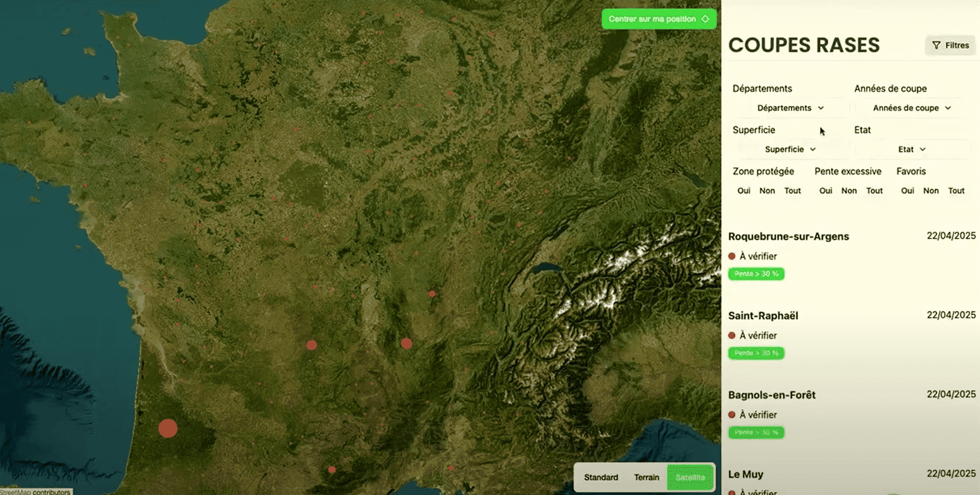
Task: Switch map to Standard view
Action: click(x=601, y=477)
